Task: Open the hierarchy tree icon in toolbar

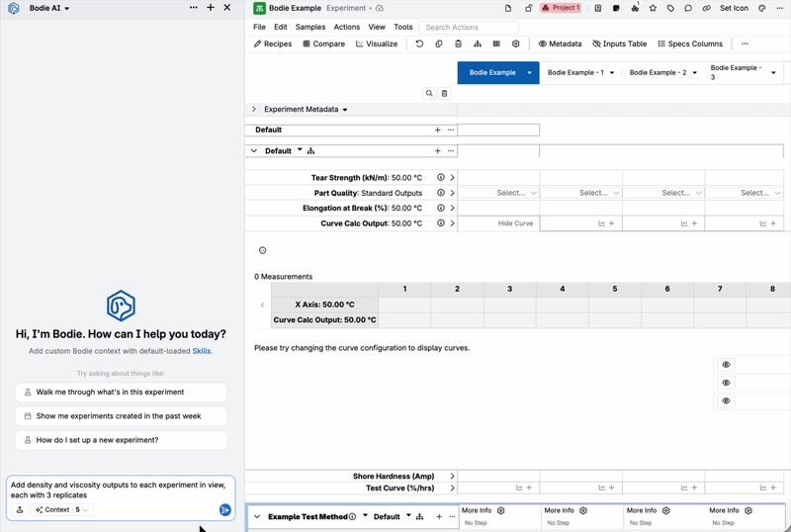Action: [478, 44]
